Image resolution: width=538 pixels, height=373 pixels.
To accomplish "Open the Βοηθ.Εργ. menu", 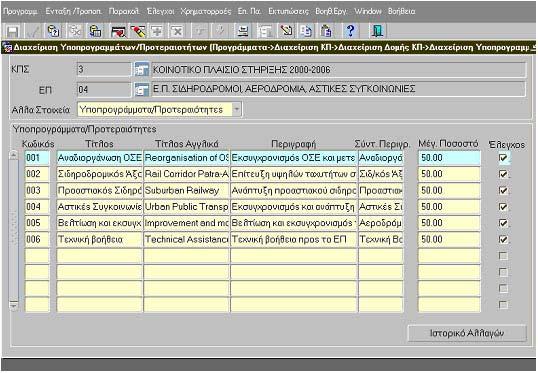I will pos(331,11).
